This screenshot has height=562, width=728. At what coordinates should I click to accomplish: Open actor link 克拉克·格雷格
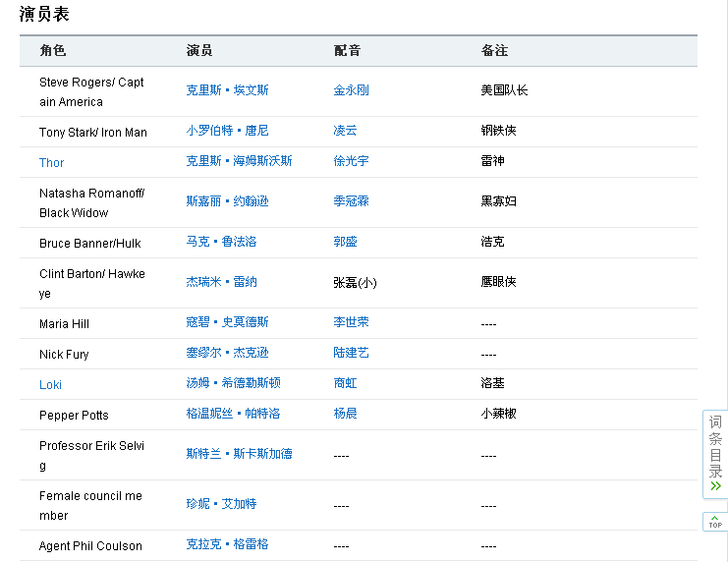[x=227, y=544]
